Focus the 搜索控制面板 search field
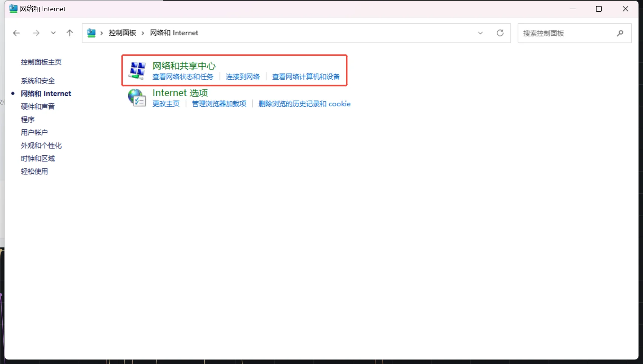The width and height of the screenshot is (643, 364). (575, 33)
